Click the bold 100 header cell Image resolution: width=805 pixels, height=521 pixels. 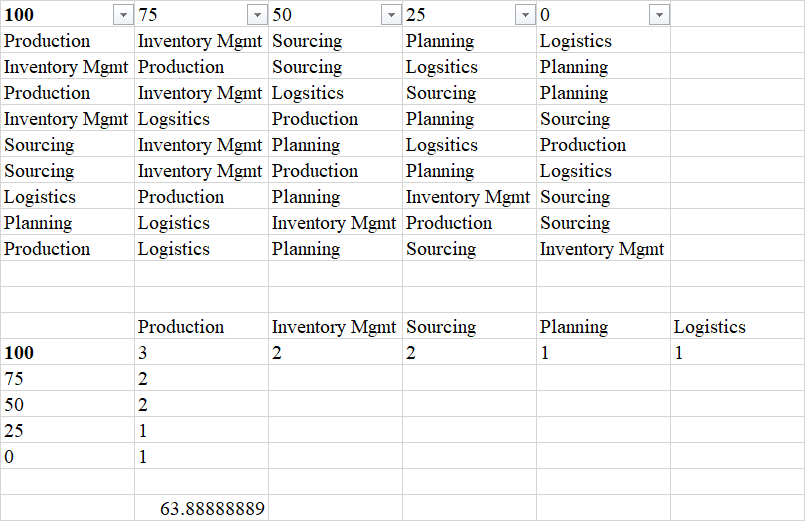tap(50, 15)
